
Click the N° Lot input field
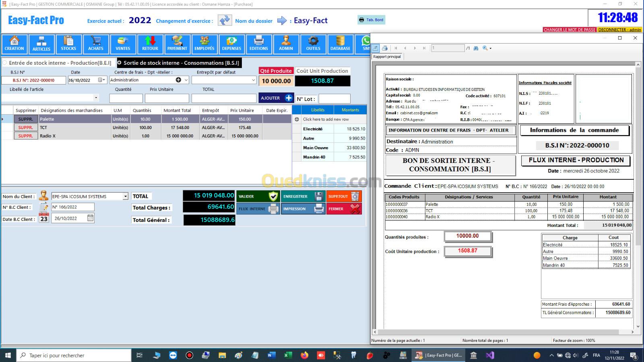tap(334, 99)
